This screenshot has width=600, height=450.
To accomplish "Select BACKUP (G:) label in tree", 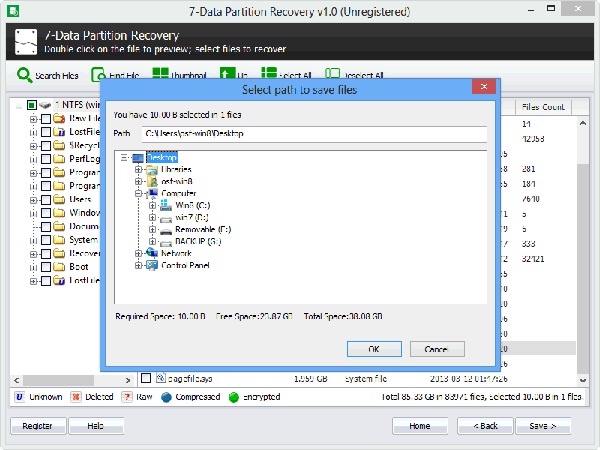I will pyautogui.click(x=198, y=241).
